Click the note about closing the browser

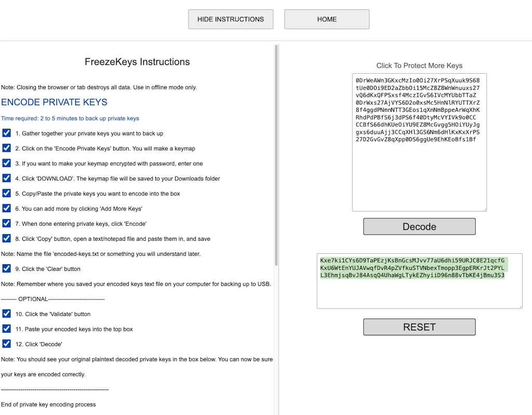point(99,87)
